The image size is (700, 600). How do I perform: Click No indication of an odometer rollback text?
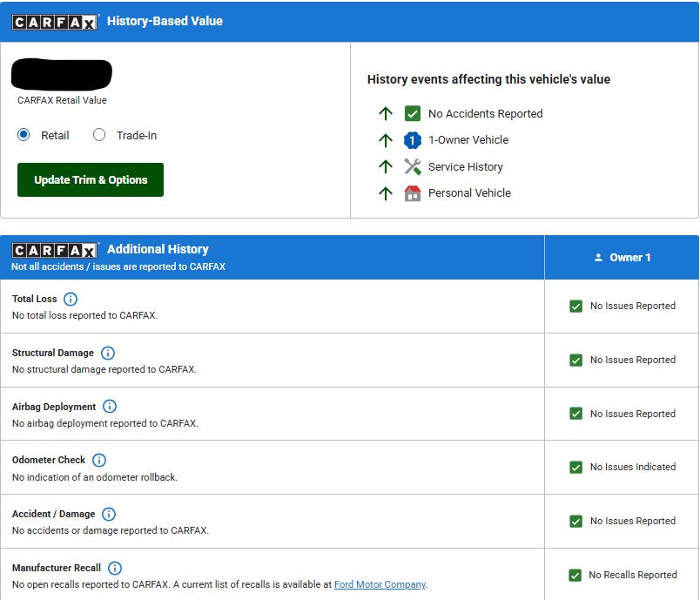click(x=95, y=478)
